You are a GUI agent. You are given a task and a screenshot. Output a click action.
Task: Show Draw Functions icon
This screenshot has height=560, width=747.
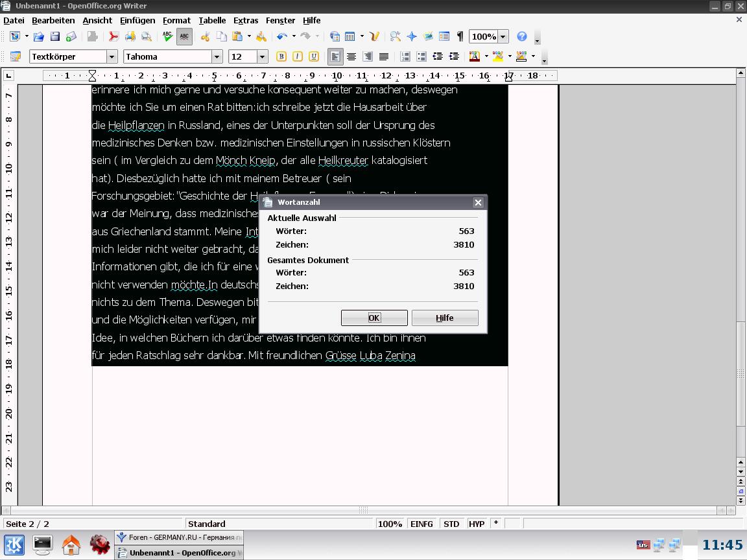(374, 37)
